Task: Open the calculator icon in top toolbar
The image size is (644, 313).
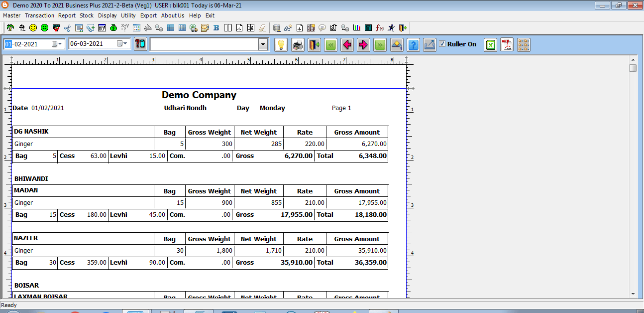Action: click(x=368, y=28)
